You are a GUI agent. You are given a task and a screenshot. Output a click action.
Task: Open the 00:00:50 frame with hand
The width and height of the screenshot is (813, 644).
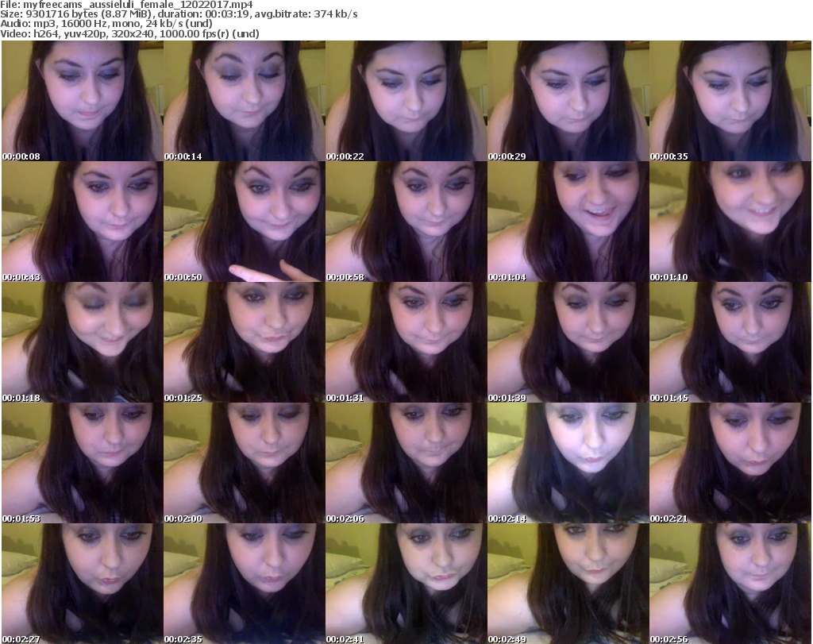(245, 222)
